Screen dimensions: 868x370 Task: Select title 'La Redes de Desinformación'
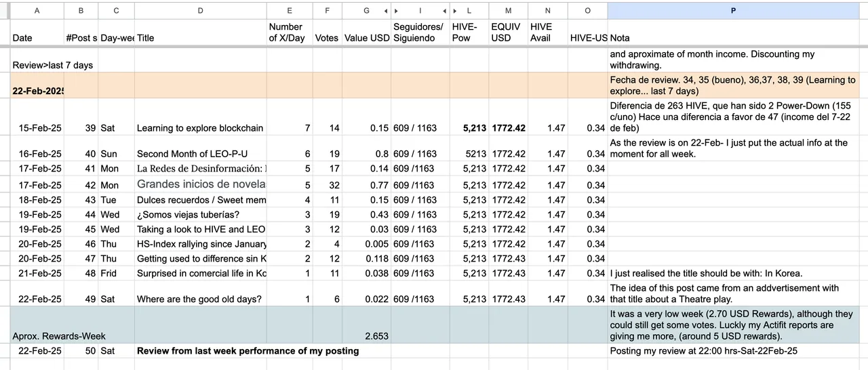tap(200, 168)
